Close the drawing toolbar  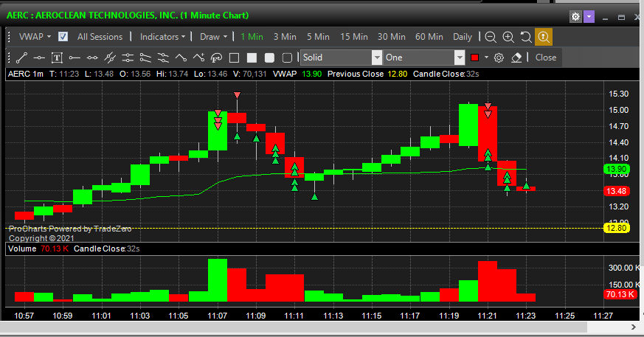[546, 58]
